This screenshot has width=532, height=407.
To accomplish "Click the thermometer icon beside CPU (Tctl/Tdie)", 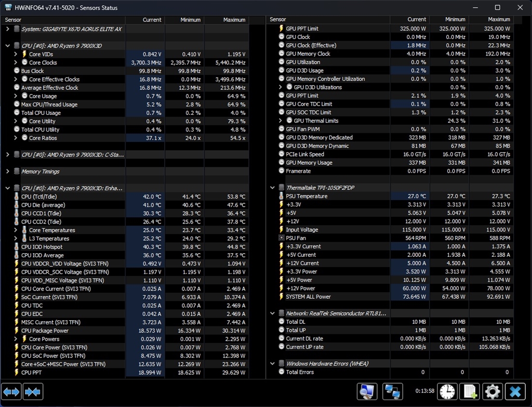I will coord(17,196).
